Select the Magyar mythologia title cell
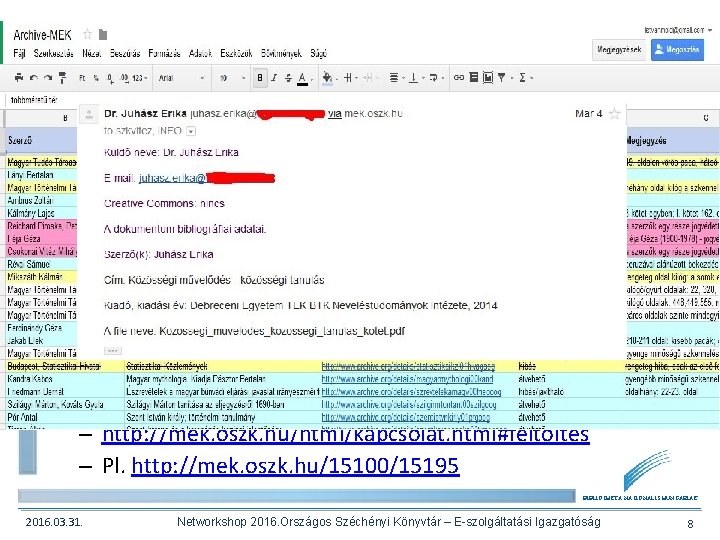 223,379
